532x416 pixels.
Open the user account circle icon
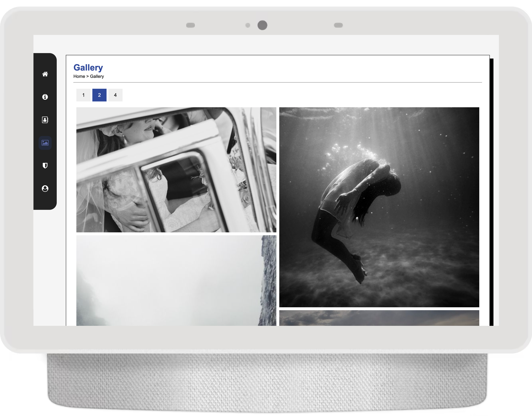(x=45, y=189)
